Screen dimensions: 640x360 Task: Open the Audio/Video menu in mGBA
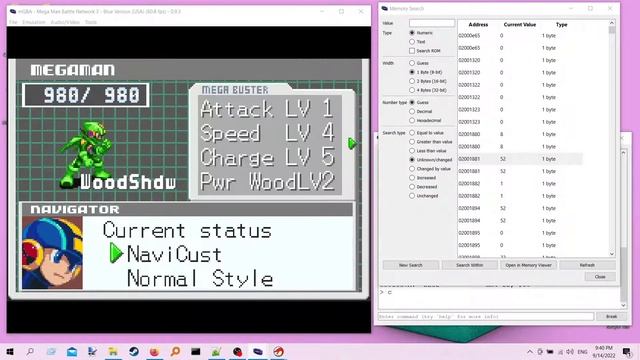(65, 22)
